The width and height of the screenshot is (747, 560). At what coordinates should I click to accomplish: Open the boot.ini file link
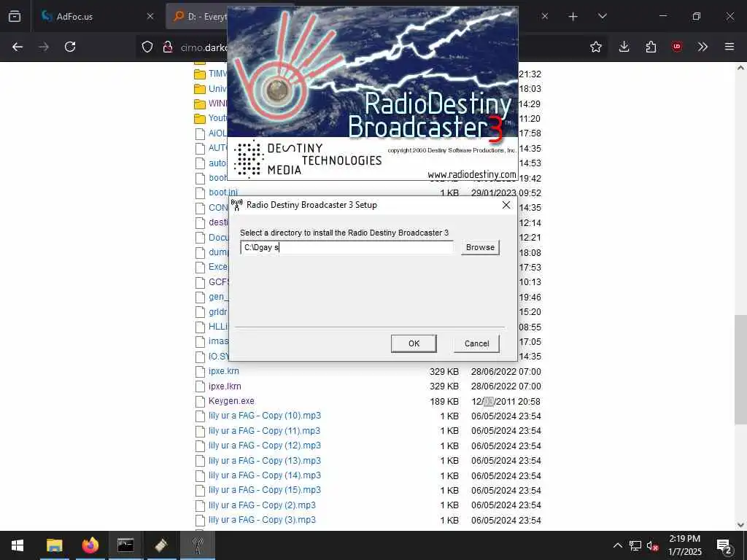[x=222, y=192]
